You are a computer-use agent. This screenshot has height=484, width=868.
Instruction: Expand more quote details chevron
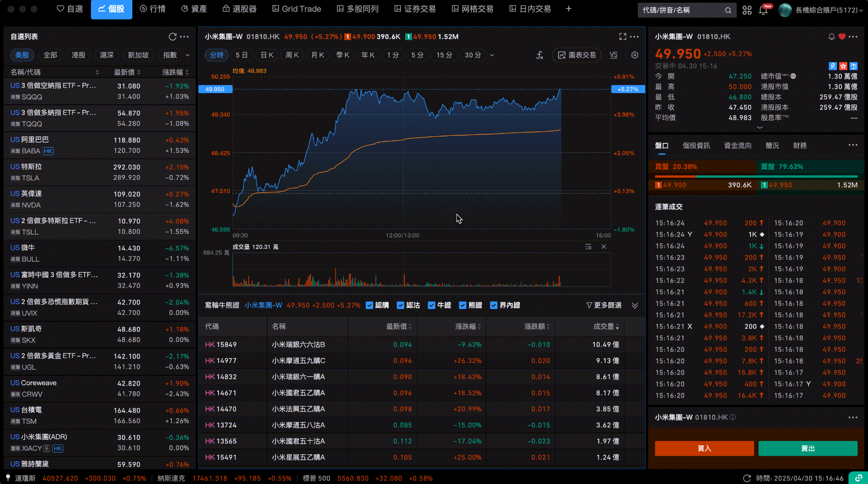pyautogui.click(x=760, y=128)
